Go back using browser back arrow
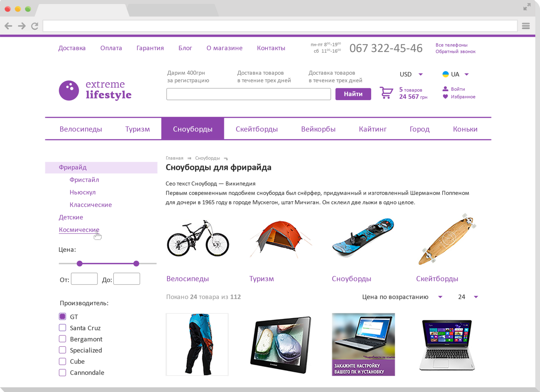 coord(8,26)
